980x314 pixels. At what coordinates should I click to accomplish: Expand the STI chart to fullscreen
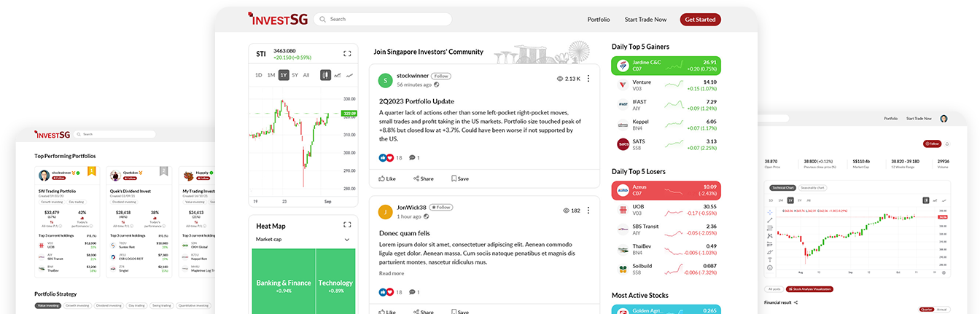click(x=347, y=54)
